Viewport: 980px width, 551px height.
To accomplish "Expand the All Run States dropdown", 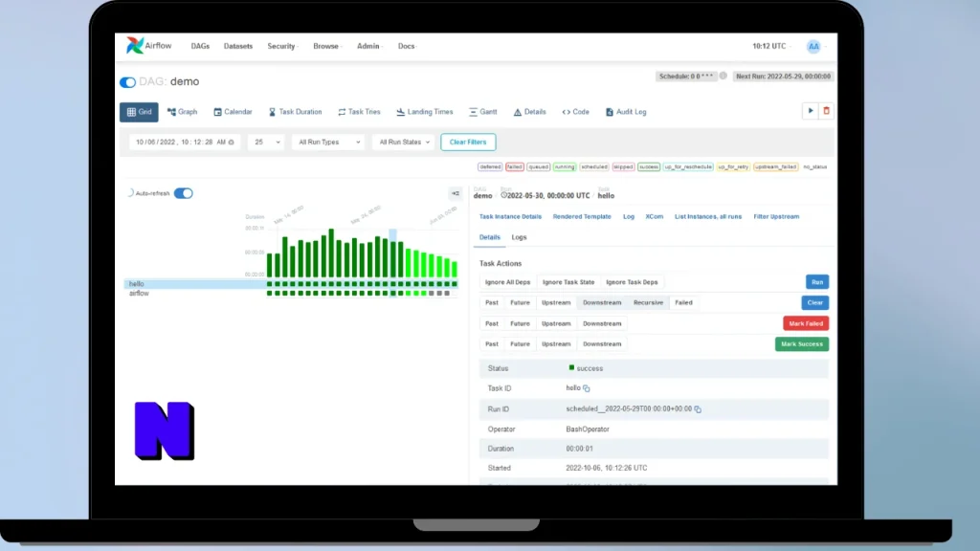I will click(x=404, y=142).
